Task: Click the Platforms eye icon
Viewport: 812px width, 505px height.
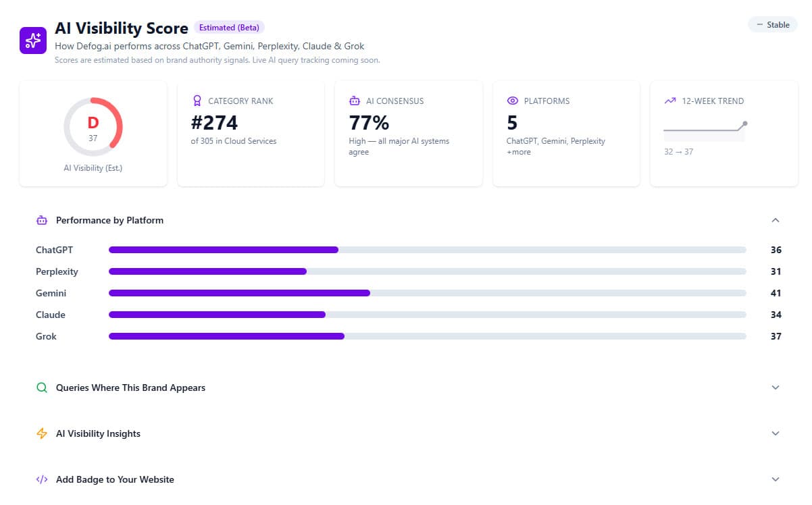Action: [x=513, y=101]
